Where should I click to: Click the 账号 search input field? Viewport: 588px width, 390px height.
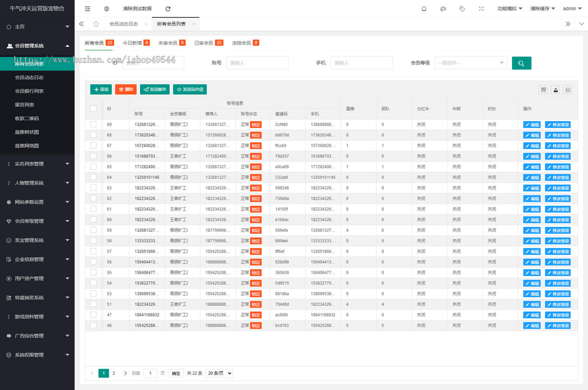[x=257, y=63]
